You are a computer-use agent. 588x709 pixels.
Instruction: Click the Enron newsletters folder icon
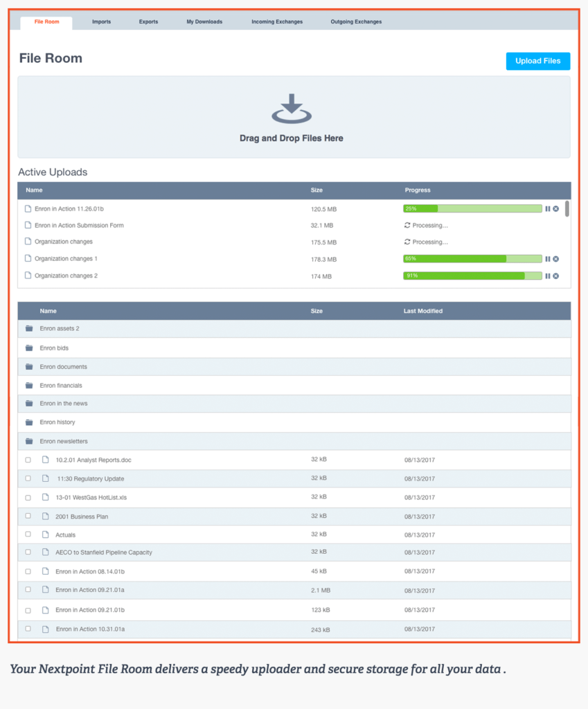pyautogui.click(x=29, y=441)
